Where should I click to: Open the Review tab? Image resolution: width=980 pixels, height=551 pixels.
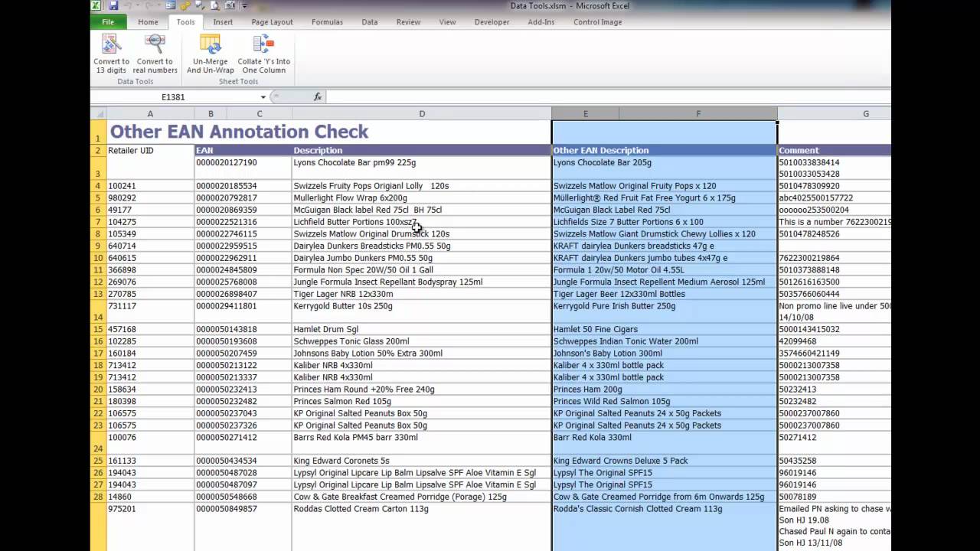click(408, 22)
